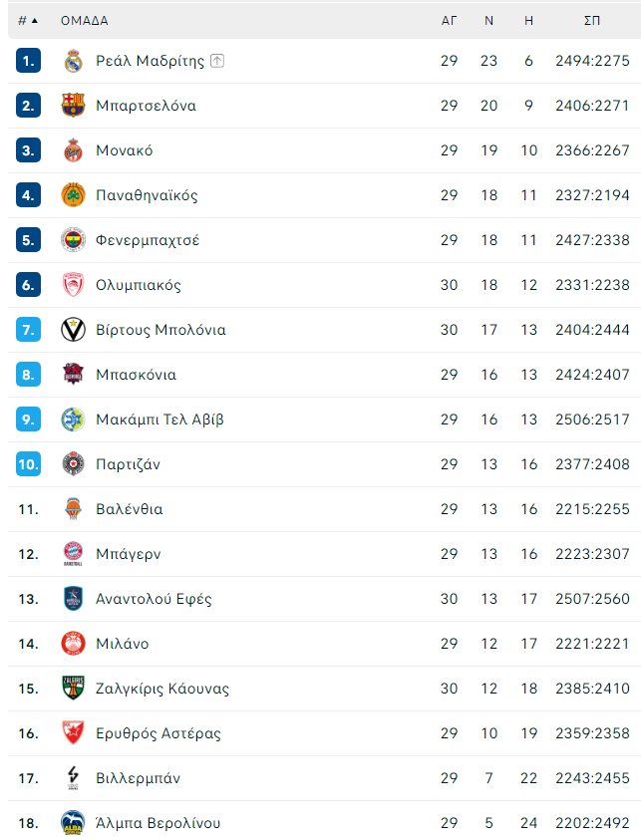
Task: Sort standings by Ν wins column
Action: (488, 20)
